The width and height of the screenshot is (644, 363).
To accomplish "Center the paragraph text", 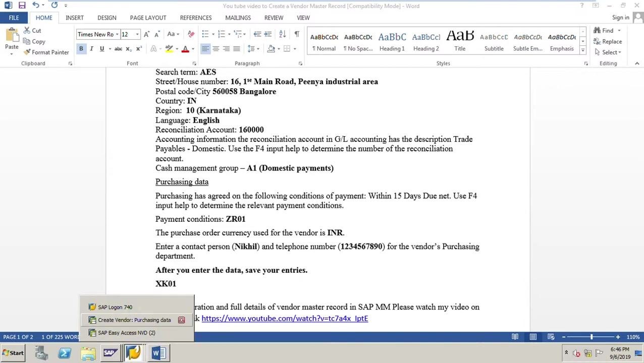I will point(216,49).
